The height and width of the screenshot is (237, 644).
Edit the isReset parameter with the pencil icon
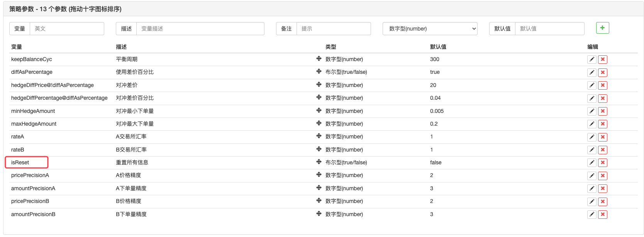pyautogui.click(x=591, y=163)
